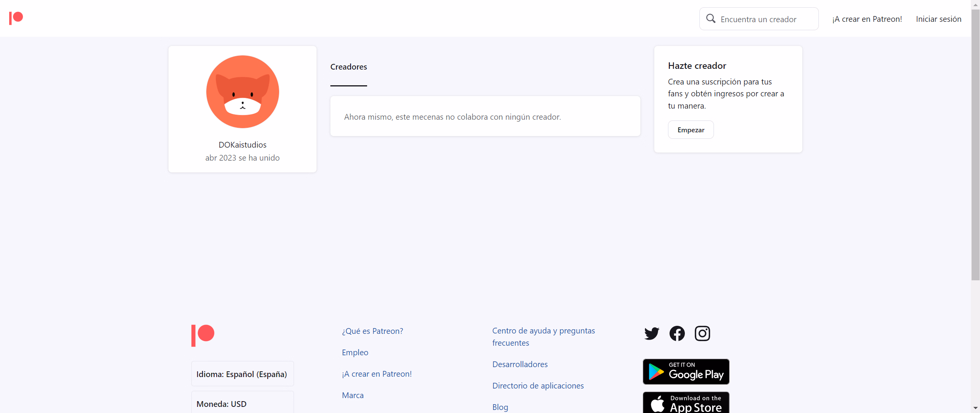Click the footer Patreon logo
The height and width of the screenshot is (413, 980).
point(203,335)
